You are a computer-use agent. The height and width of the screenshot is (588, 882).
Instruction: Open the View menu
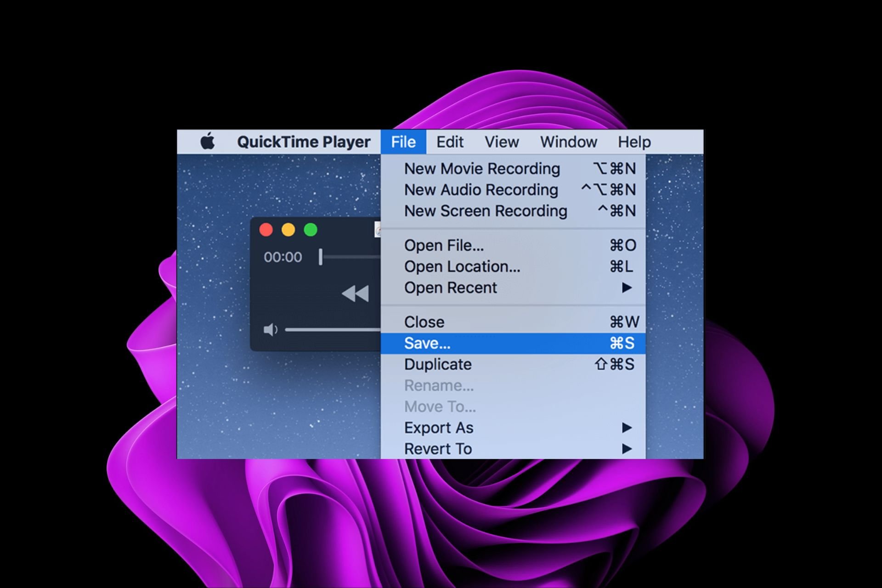(502, 142)
